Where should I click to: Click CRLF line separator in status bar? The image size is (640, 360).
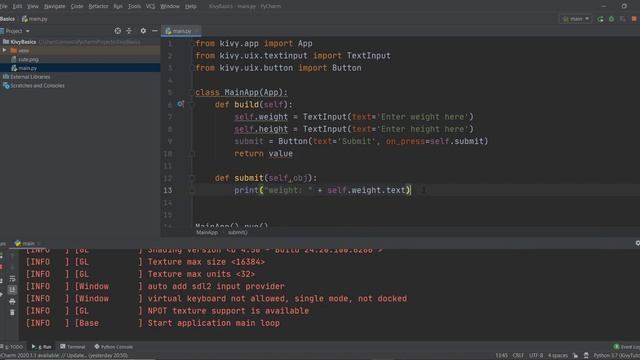(x=518, y=356)
